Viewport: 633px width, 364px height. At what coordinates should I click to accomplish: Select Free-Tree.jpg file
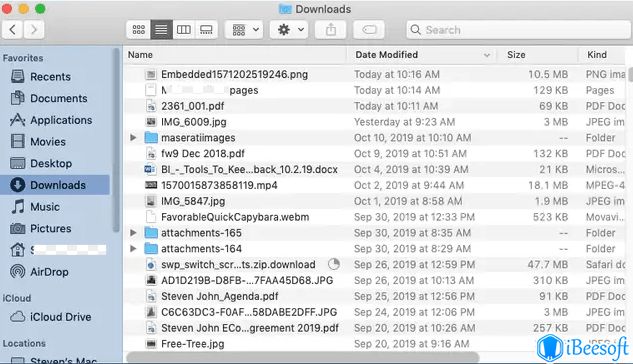[193, 344]
